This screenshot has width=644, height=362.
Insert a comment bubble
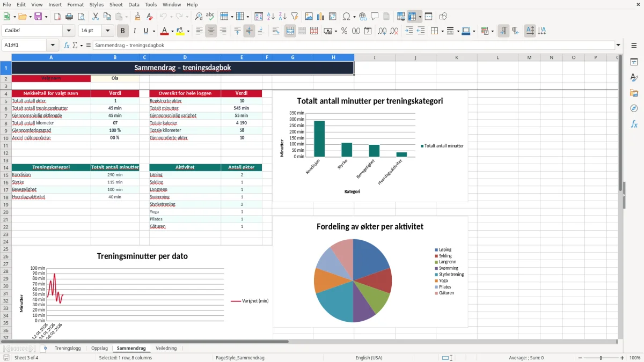click(x=375, y=17)
